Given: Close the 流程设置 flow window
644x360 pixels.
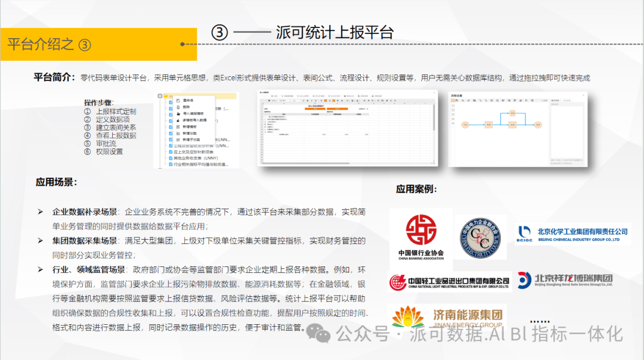Looking at the screenshot, I should (583, 95).
